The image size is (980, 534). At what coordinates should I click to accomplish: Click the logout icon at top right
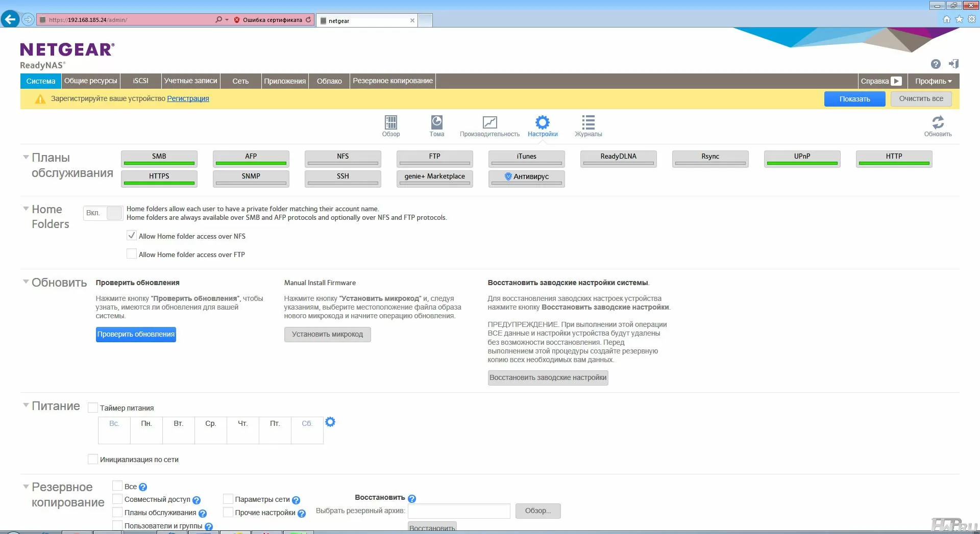pyautogui.click(x=953, y=64)
